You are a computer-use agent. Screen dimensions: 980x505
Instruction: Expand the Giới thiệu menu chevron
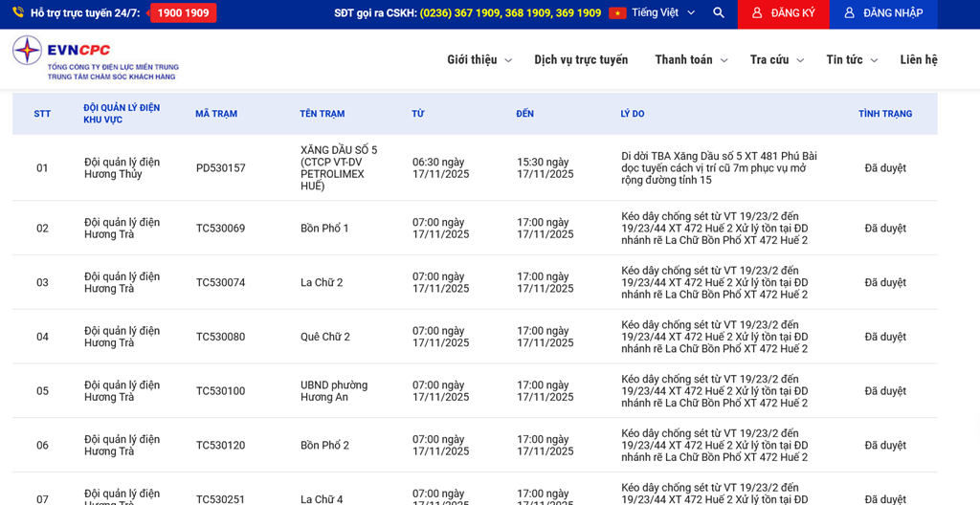click(x=508, y=60)
